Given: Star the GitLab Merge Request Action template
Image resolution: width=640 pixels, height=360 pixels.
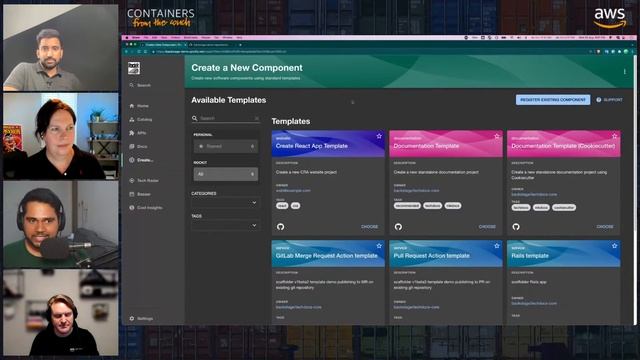Looking at the screenshot, I should [x=379, y=246].
